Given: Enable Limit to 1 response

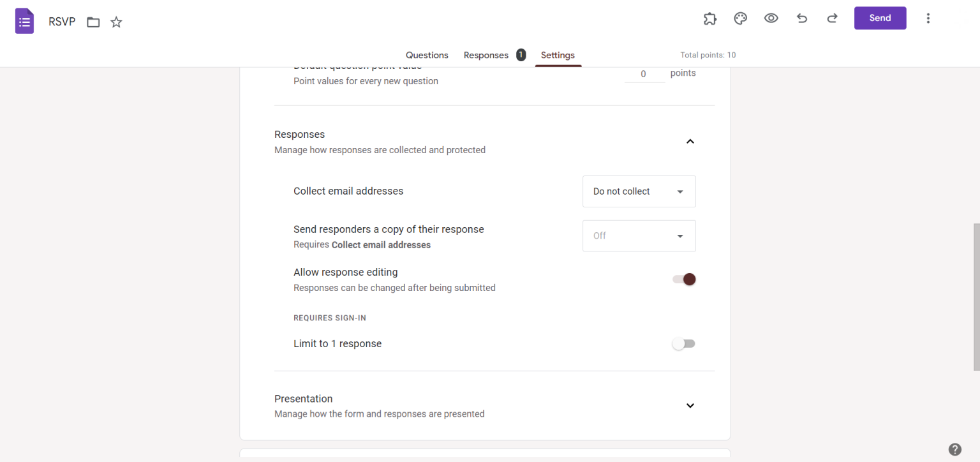Looking at the screenshot, I should (x=684, y=344).
